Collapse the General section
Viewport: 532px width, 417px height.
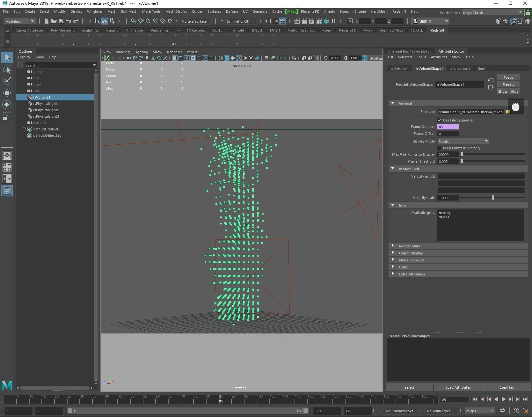click(393, 103)
